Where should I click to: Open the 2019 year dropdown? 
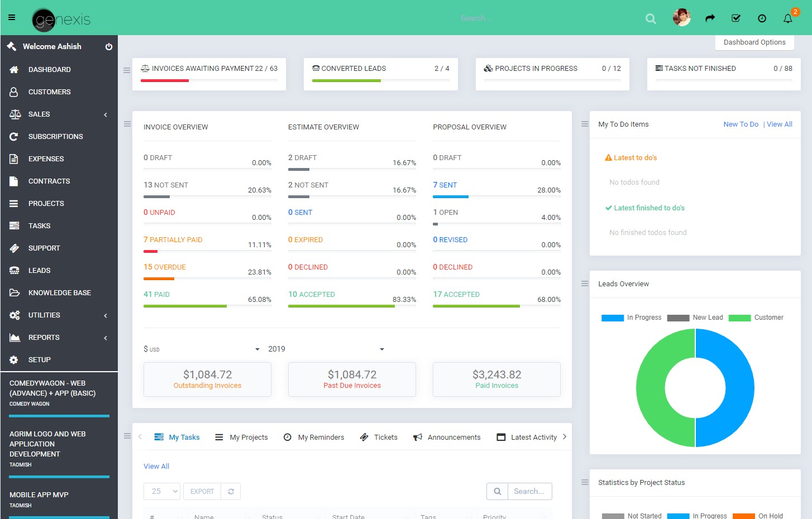(x=326, y=349)
